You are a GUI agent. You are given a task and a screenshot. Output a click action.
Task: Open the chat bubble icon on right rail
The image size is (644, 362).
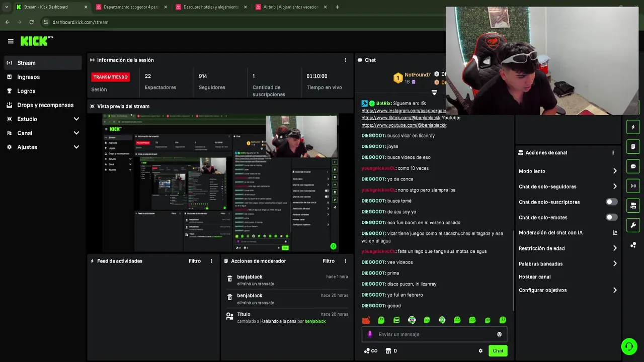coord(633,166)
